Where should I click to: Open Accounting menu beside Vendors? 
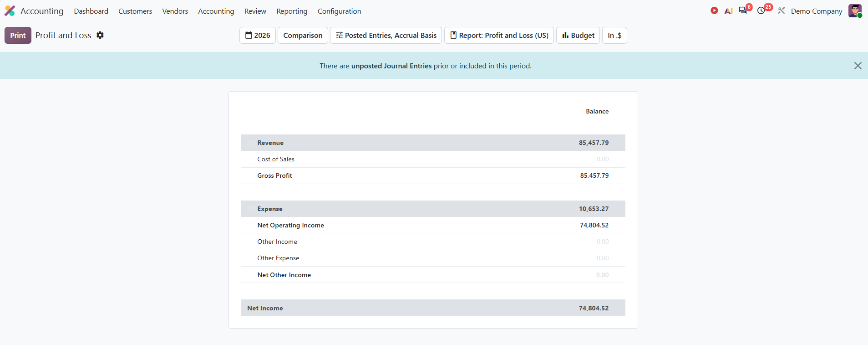click(x=216, y=11)
